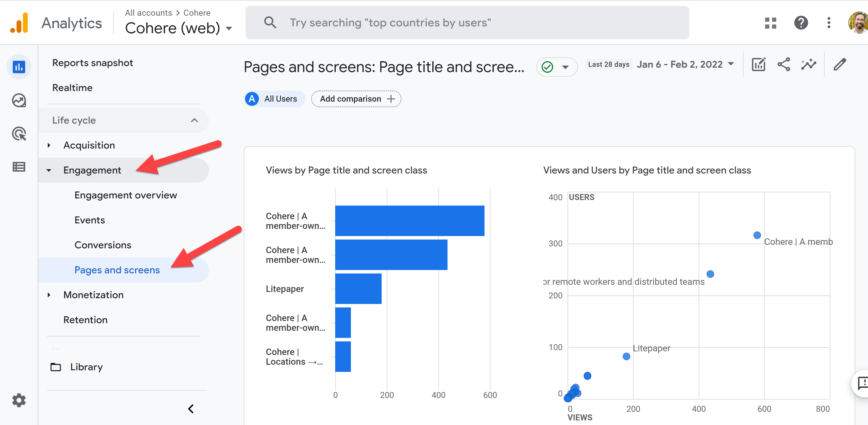Collapse the Life cycle section
This screenshot has height=425, width=868.
(x=194, y=120)
